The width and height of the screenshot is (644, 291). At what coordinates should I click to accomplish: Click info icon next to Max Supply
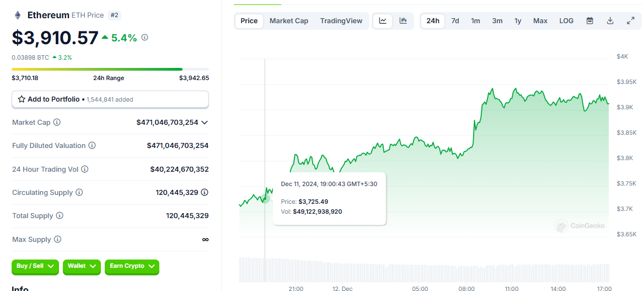58,240
